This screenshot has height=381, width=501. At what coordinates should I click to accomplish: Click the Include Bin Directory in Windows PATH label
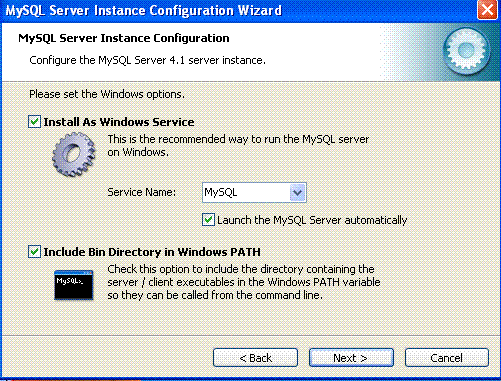152,252
